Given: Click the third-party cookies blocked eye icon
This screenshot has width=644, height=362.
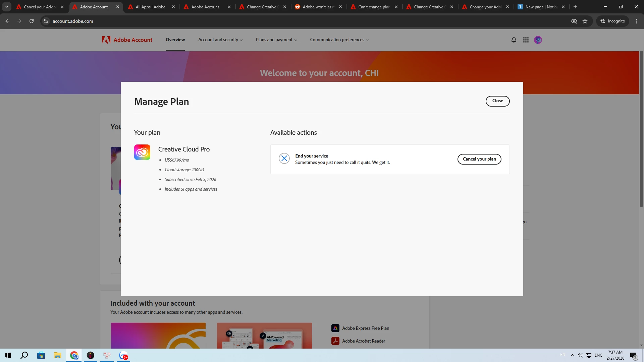Looking at the screenshot, I should 574,21.
